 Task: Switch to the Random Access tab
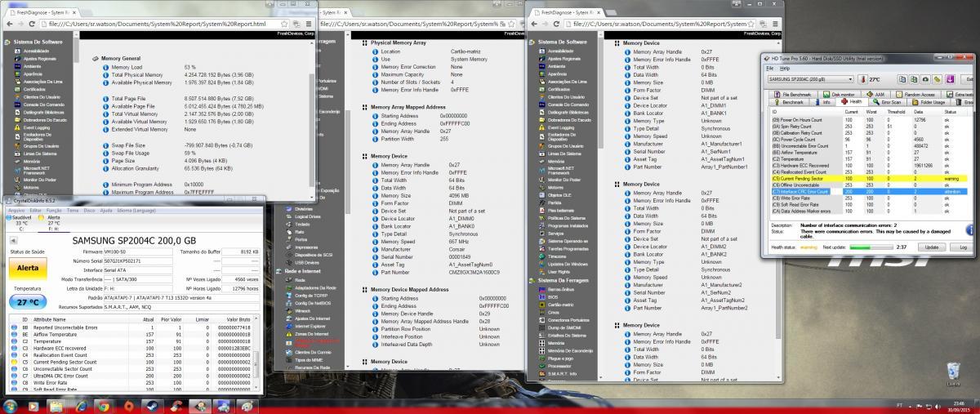click(916, 94)
